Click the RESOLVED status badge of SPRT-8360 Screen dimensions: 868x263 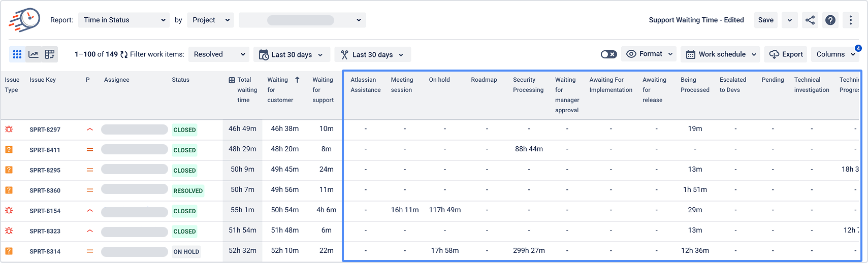pos(188,191)
